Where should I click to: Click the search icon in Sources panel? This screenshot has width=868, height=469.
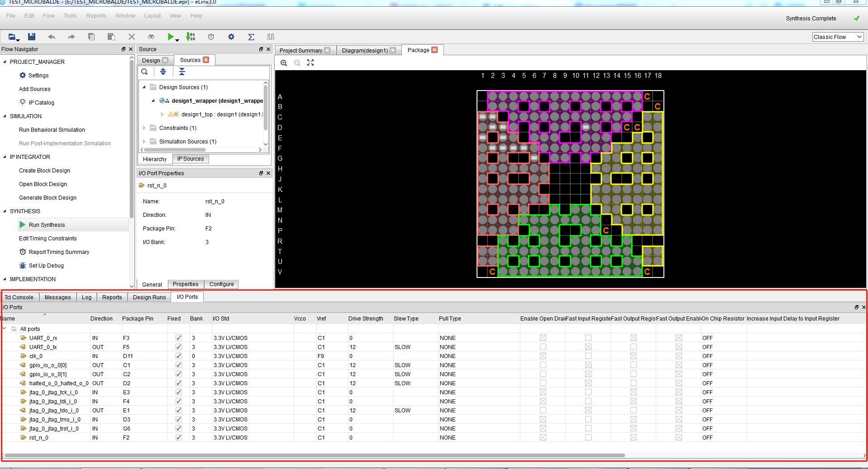[144, 72]
